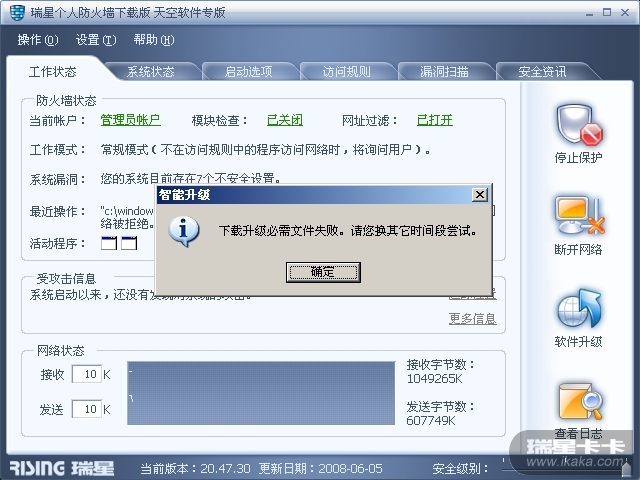The image size is (640, 480).
Task: Switch to the 访问规则 tab
Action: click(x=347, y=72)
